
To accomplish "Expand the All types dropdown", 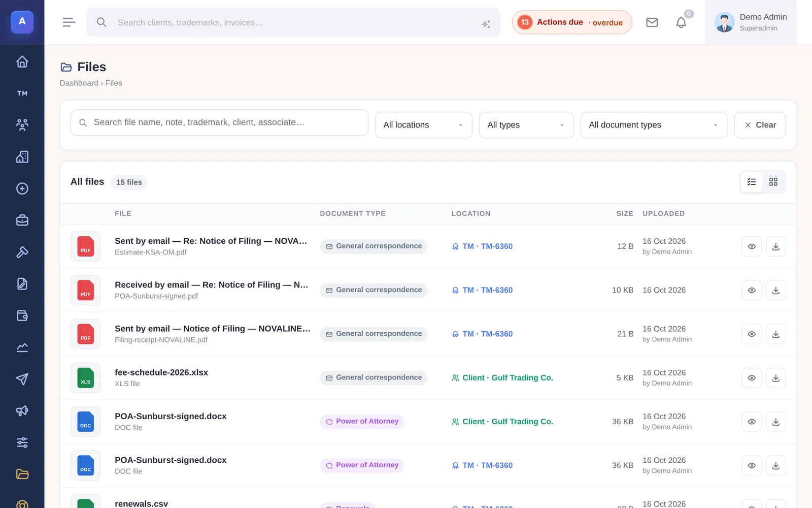I will (526, 125).
